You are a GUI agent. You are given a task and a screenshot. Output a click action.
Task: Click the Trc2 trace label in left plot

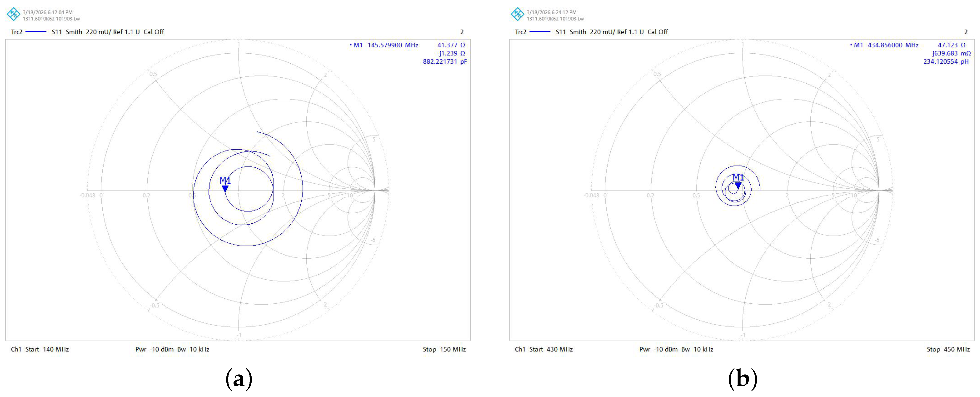tap(17, 32)
